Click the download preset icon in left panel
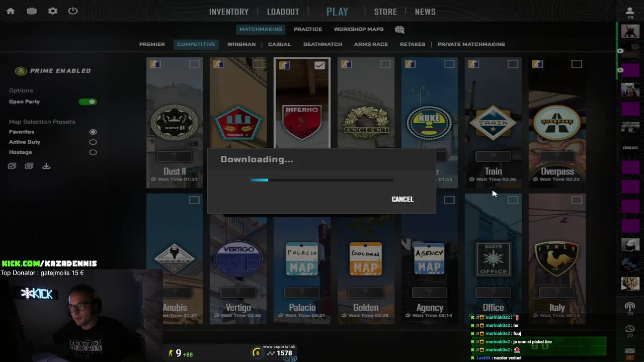The height and width of the screenshot is (362, 644). click(46, 166)
